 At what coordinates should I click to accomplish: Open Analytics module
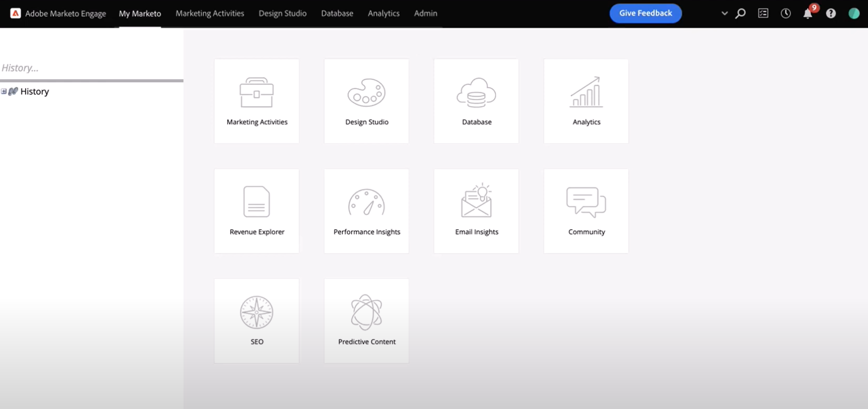click(x=586, y=101)
